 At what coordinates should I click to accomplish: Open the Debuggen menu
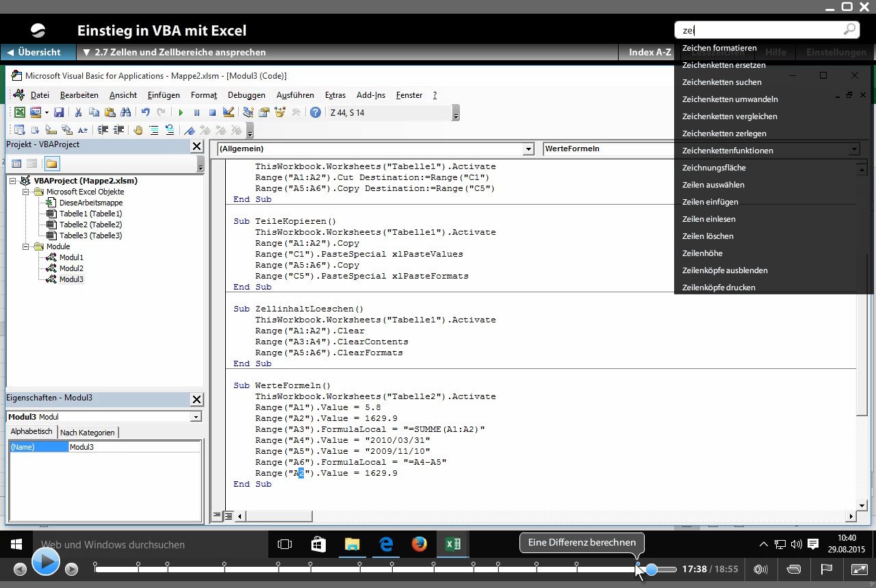pyautogui.click(x=246, y=95)
